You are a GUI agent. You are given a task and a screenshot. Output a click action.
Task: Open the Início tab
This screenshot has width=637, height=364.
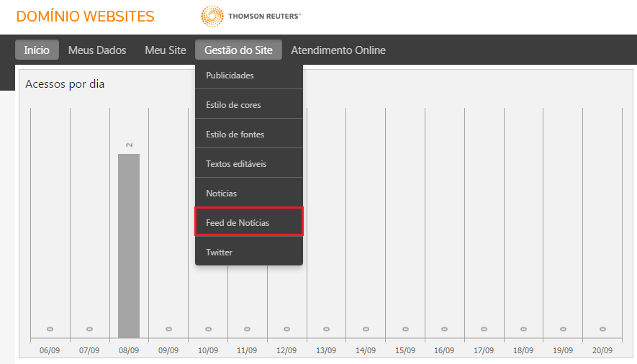tap(37, 50)
